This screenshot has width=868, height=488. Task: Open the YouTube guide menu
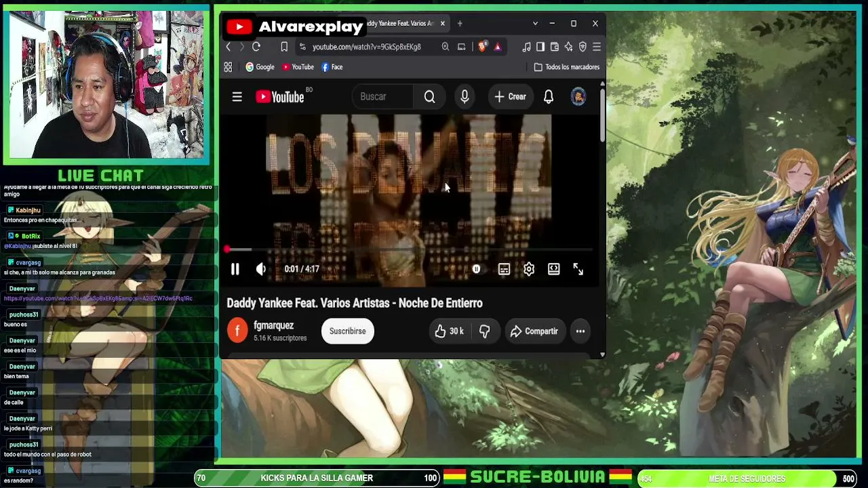click(x=237, y=97)
